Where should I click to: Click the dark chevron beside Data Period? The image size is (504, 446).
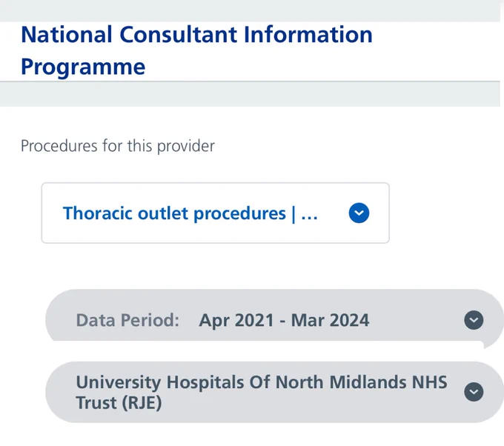474,320
